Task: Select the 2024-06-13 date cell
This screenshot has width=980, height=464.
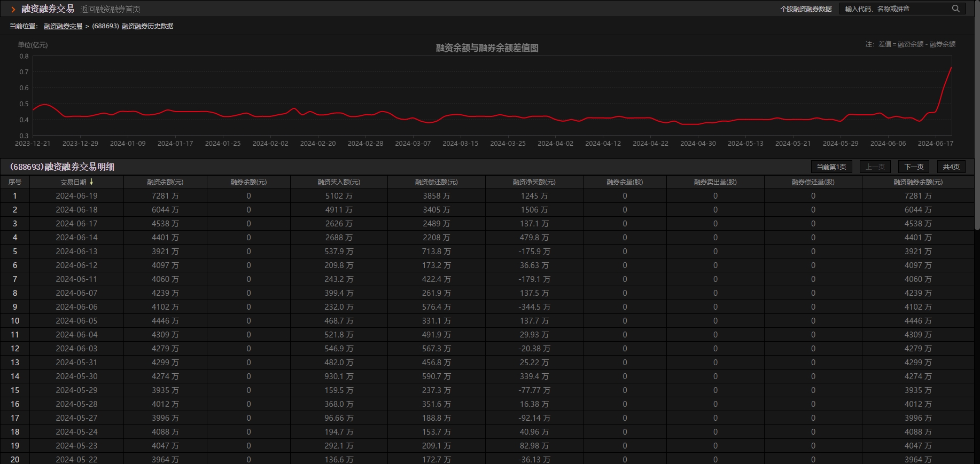Action: click(x=76, y=251)
